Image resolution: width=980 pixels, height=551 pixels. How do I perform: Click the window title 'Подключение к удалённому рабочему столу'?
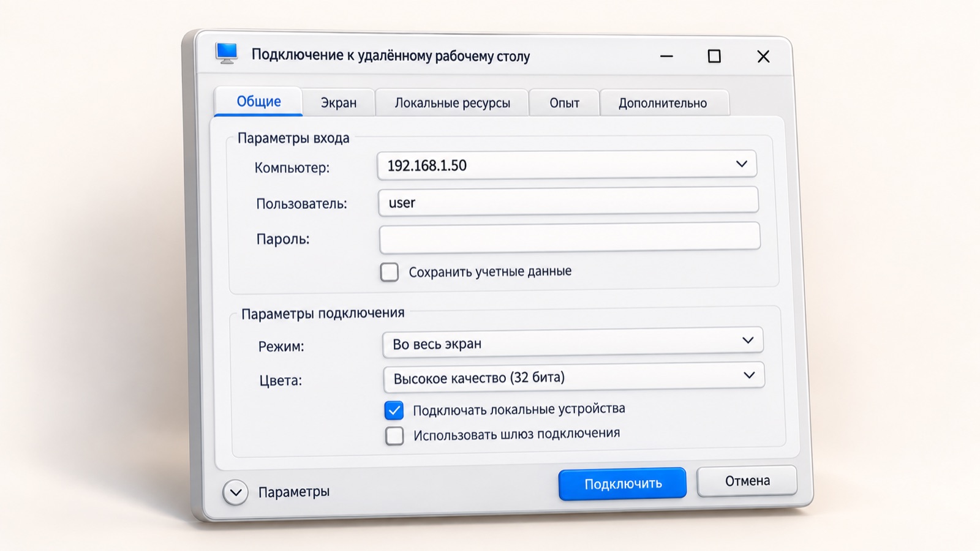click(391, 56)
